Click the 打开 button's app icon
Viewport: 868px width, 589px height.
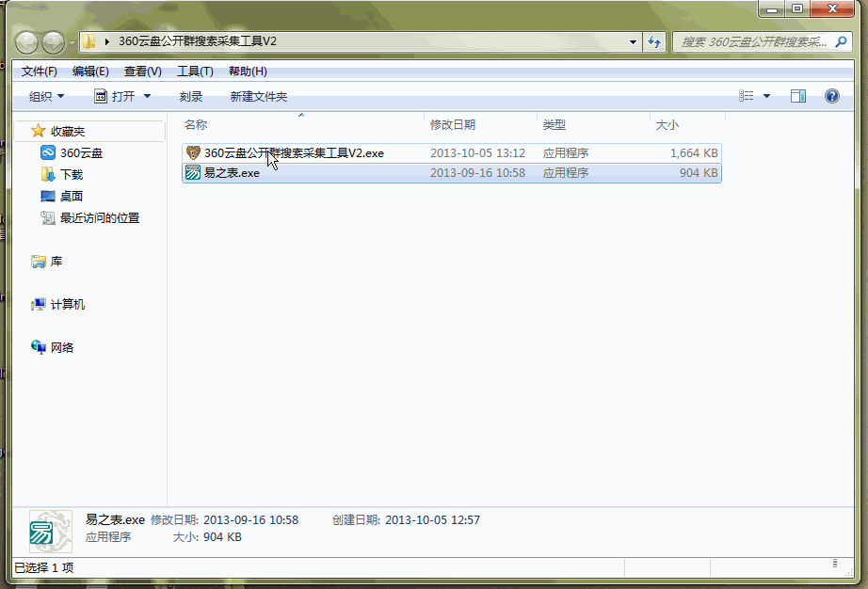point(100,96)
